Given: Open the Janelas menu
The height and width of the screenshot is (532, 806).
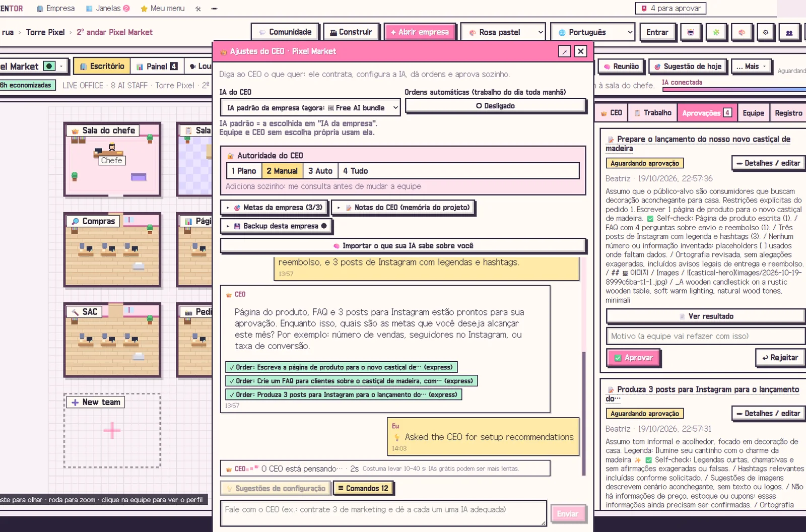Looking at the screenshot, I should (x=108, y=9).
